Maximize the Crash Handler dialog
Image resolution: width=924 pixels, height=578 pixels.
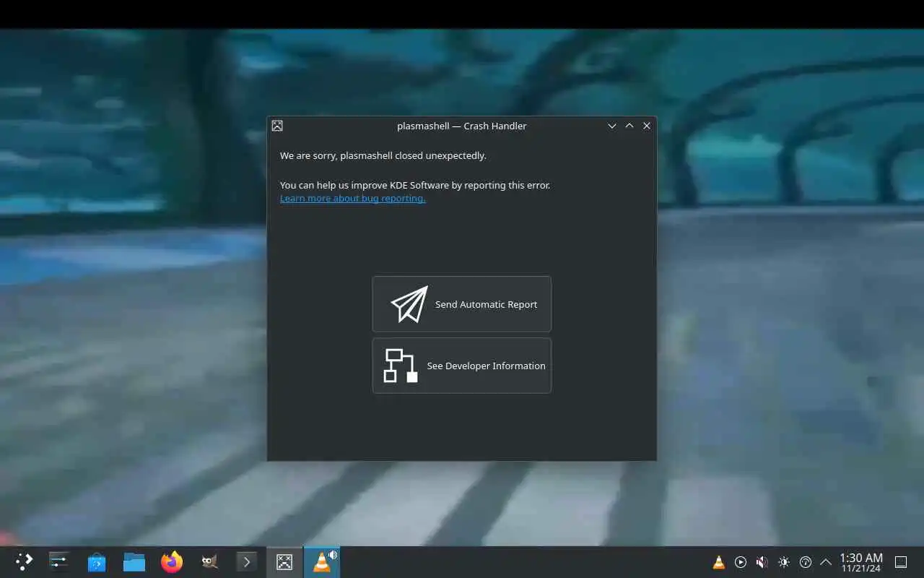click(x=629, y=126)
